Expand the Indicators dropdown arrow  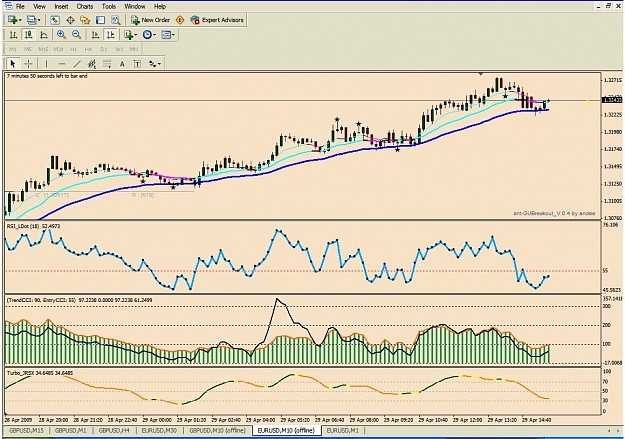(136, 35)
